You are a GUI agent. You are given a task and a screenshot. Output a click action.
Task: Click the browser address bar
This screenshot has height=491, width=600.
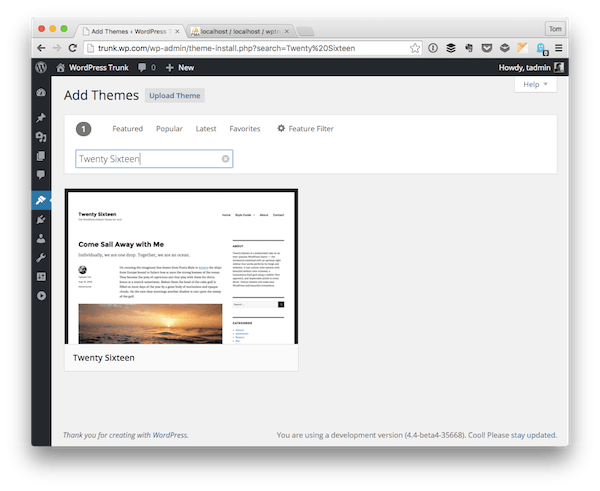pyautogui.click(x=253, y=48)
